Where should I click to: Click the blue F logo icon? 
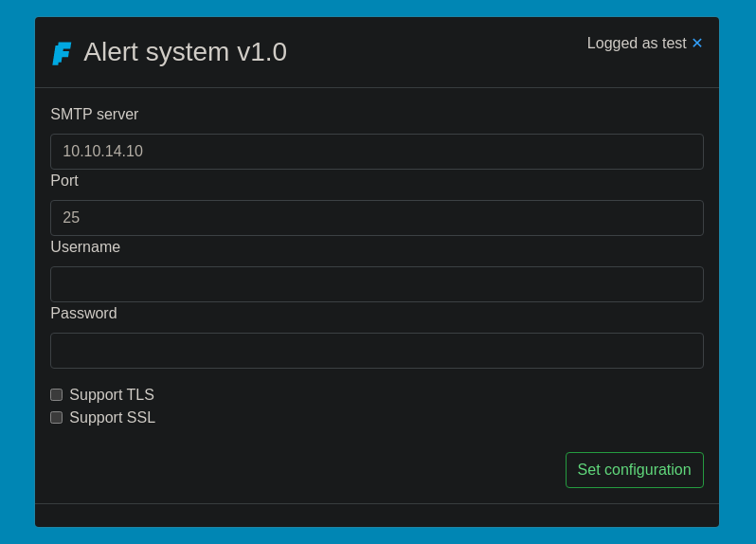(62, 53)
